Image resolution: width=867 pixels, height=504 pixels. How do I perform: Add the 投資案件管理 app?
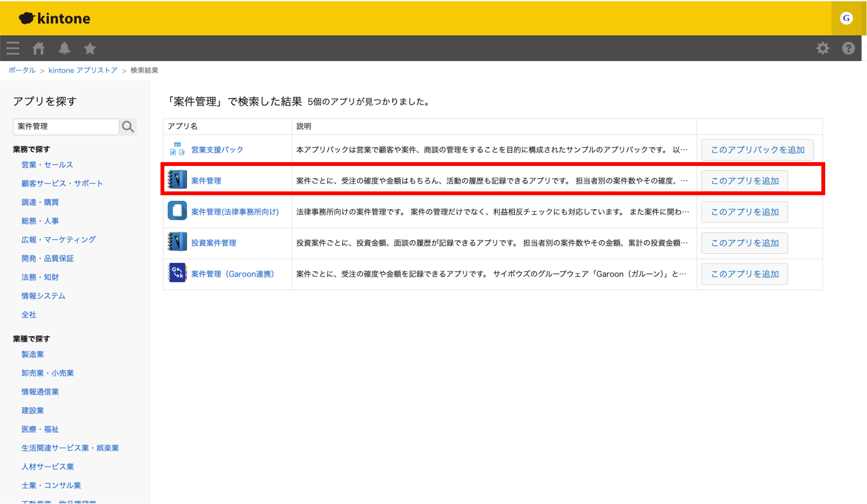(x=745, y=243)
